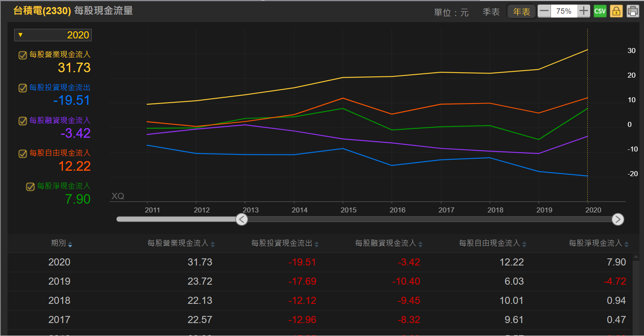The height and width of the screenshot is (336, 644).
Task: Click the 每股自由現金流入 column header
Action: pos(489,243)
